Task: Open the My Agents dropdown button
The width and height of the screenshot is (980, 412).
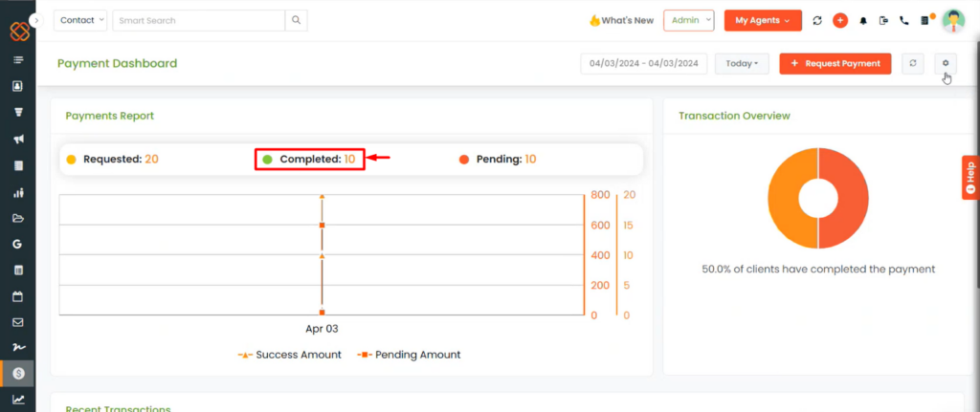Action: tap(763, 20)
